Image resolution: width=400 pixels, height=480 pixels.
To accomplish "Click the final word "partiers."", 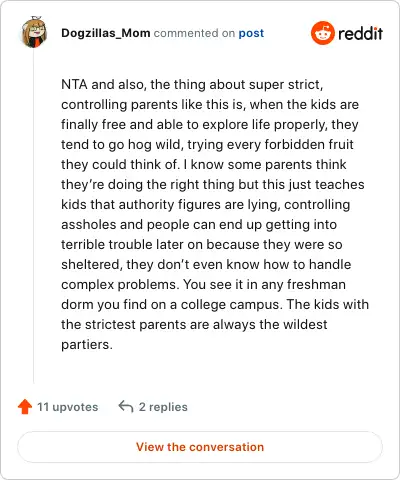I will point(87,345).
